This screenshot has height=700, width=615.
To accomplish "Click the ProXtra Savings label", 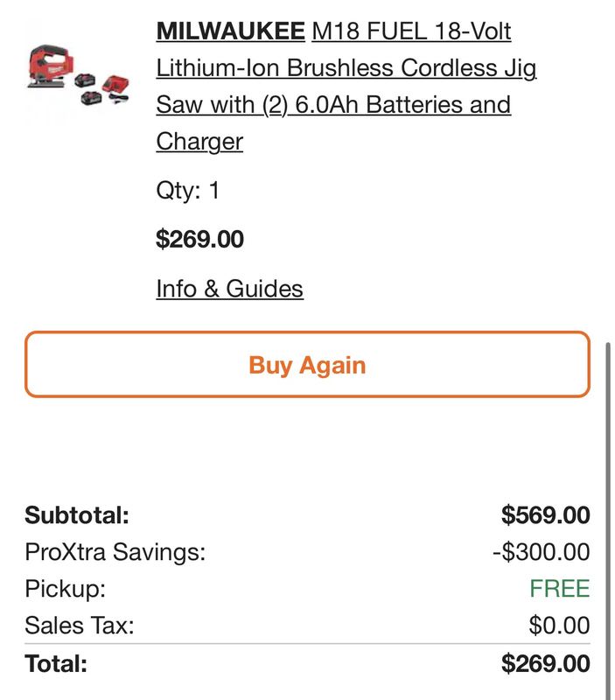I will point(115,552).
